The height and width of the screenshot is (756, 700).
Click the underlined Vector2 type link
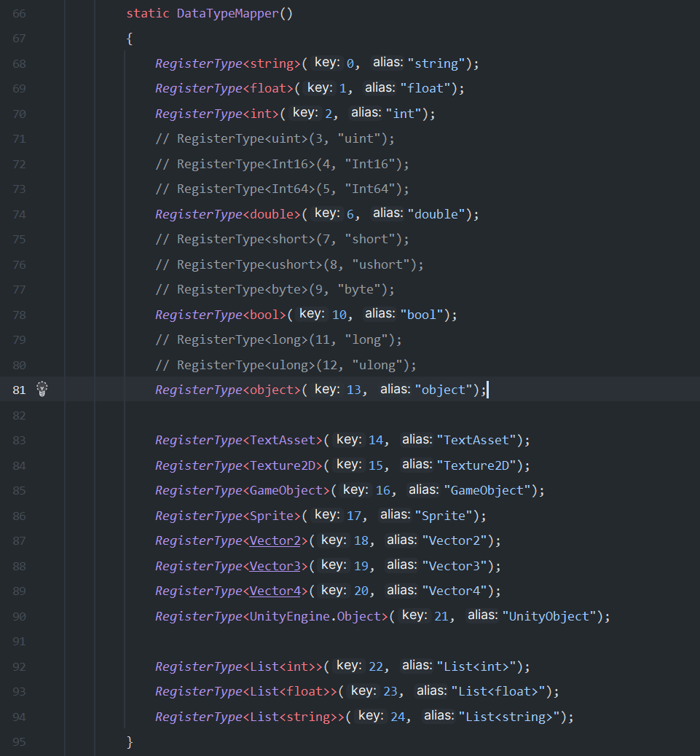[275, 541]
